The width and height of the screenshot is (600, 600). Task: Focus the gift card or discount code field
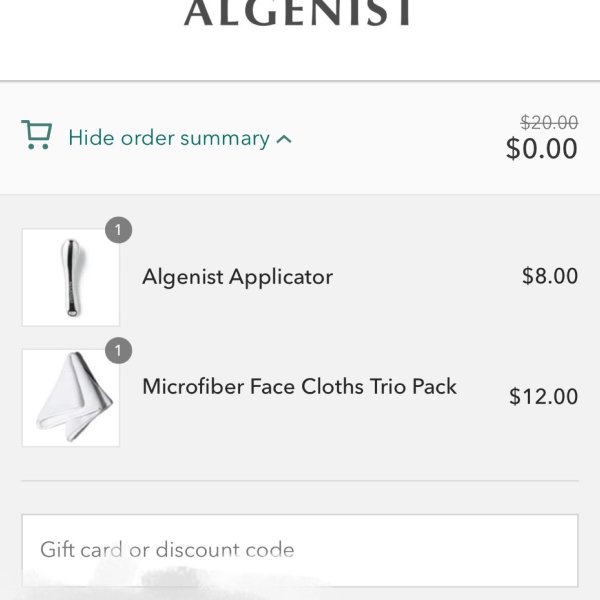coord(300,550)
